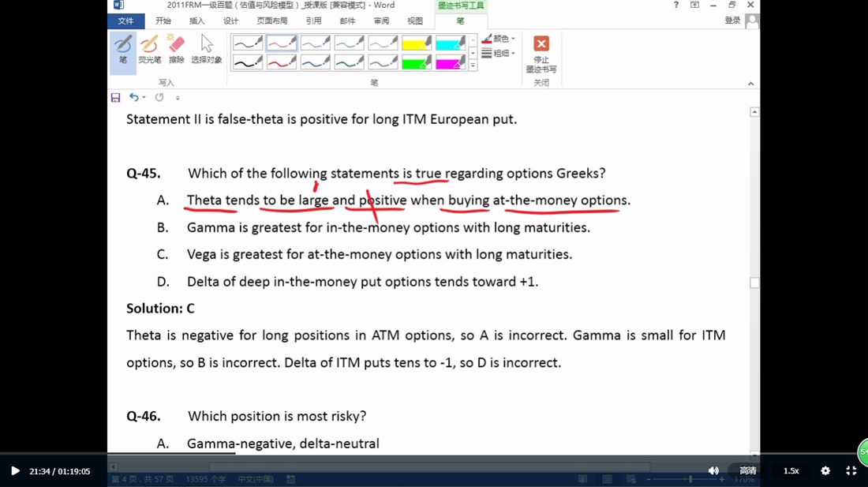
Task: Click the 登录 (Sign in) link
Action: click(x=732, y=21)
